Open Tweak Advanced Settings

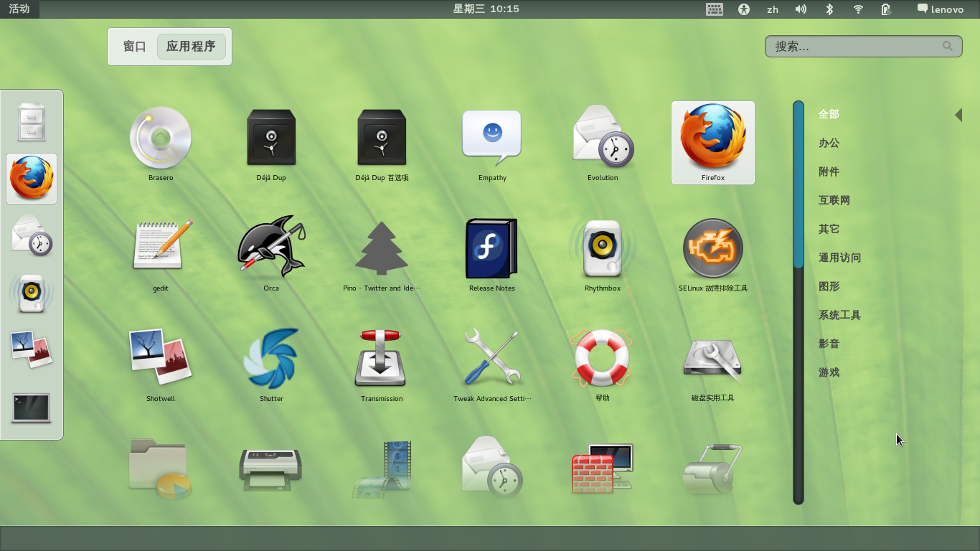(x=492, y=364)
